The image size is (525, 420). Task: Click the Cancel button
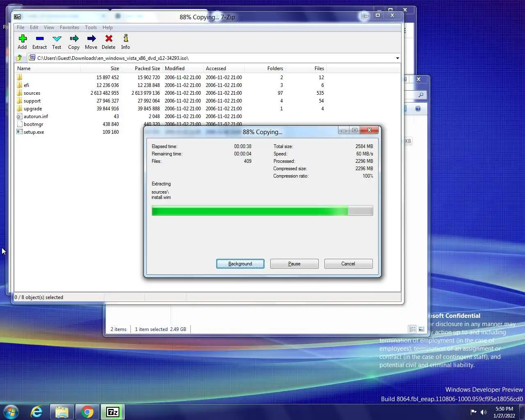(348, 264)
